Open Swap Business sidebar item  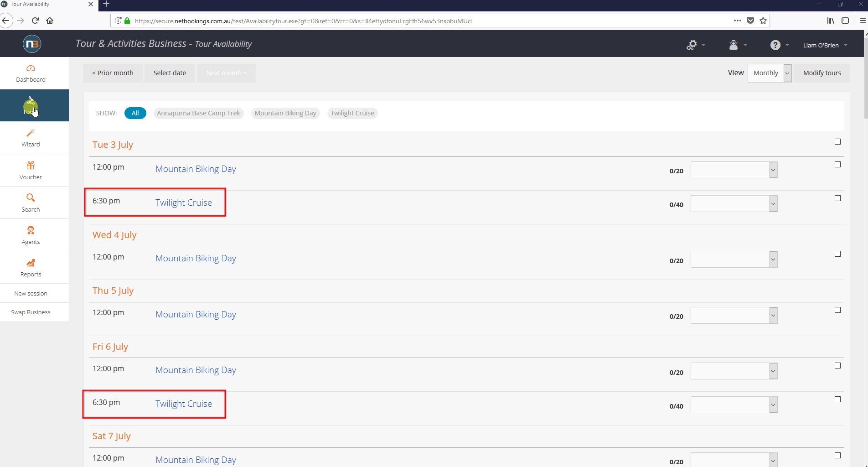pyautogui.click(x=31, y=312)
